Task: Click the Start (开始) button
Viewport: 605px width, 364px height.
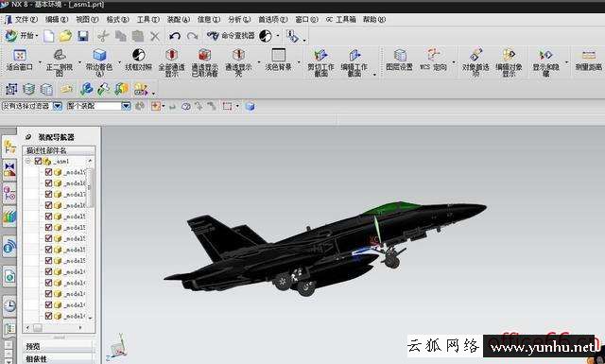Action: point(21,36)
